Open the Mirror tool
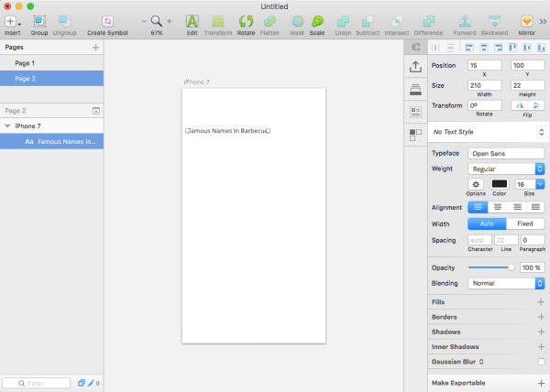550x392 pixels. [526, 21]
